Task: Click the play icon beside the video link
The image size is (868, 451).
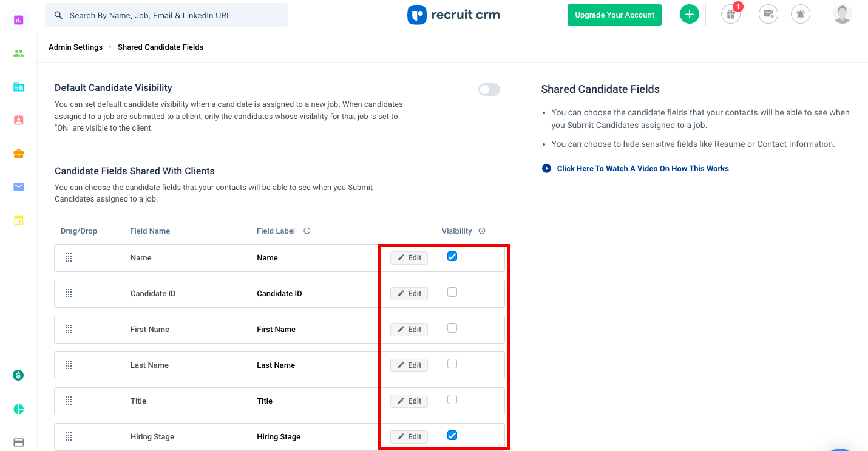Action: coord(546,169)
